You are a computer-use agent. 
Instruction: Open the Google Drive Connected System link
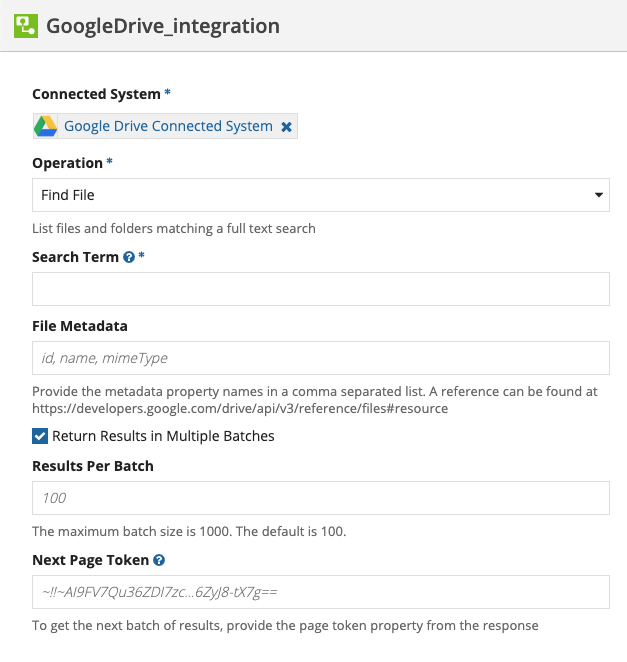[x=168, y=126]
